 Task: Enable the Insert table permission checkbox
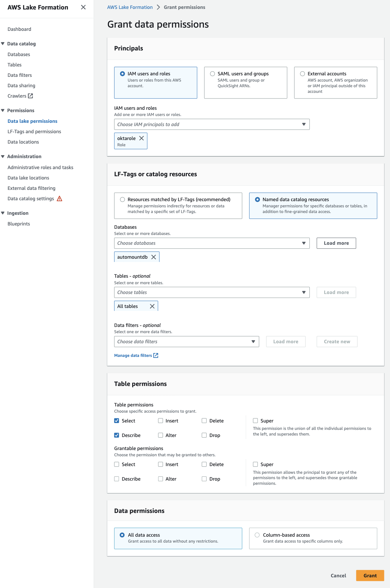point(161,421)
